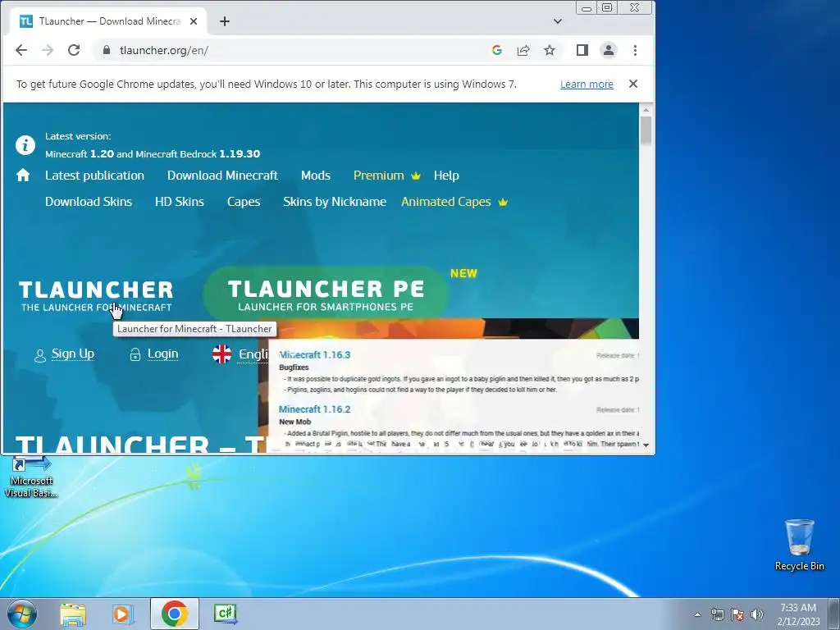Open the taskbar clock and date
Viewport: 840px width, 630px height.
(x=798, y=614)
